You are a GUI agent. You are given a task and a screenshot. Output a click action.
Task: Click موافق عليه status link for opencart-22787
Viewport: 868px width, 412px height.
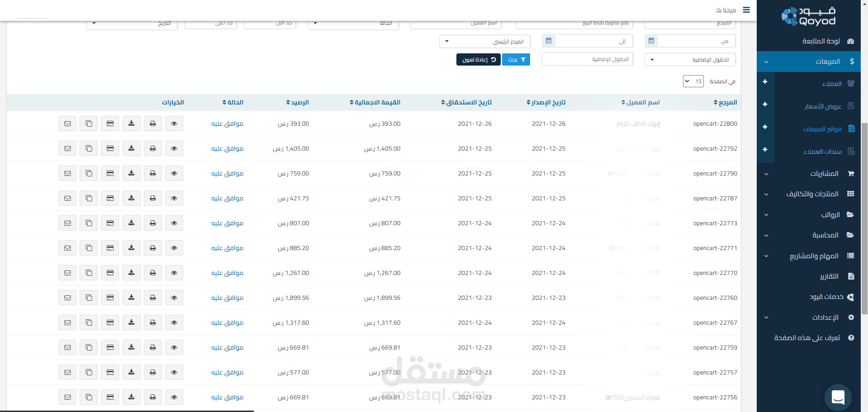point(227,198)
